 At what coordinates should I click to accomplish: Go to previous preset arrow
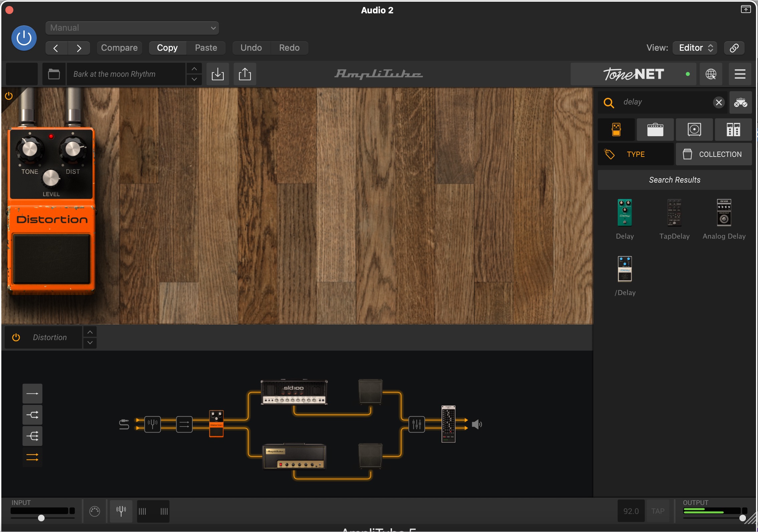[x=56, y=48]
